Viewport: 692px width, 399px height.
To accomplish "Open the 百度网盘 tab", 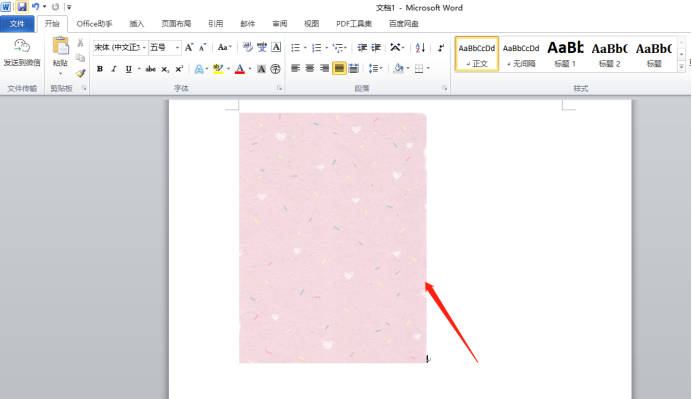I will pyautogui.click(x=403, y=23).
